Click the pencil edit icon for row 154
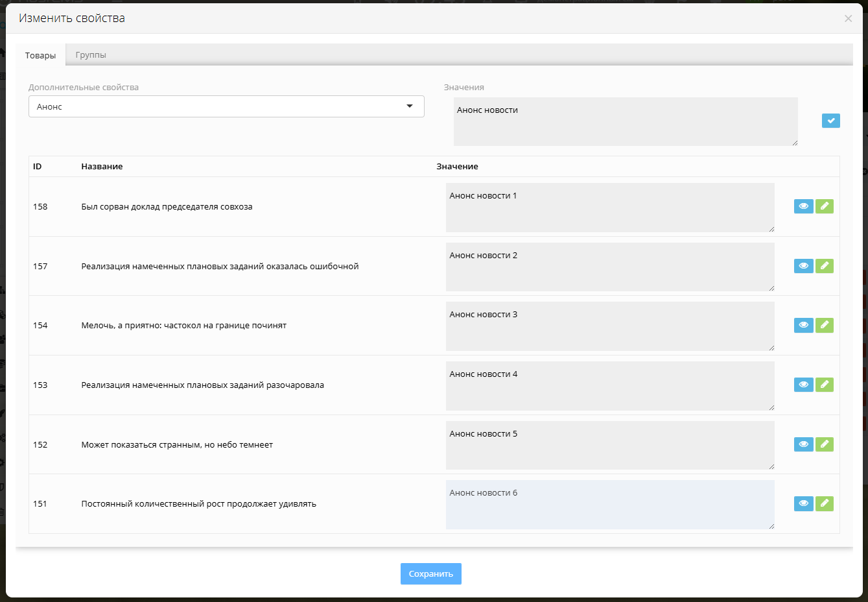This screenshot has width=868, height=602. 824,325
